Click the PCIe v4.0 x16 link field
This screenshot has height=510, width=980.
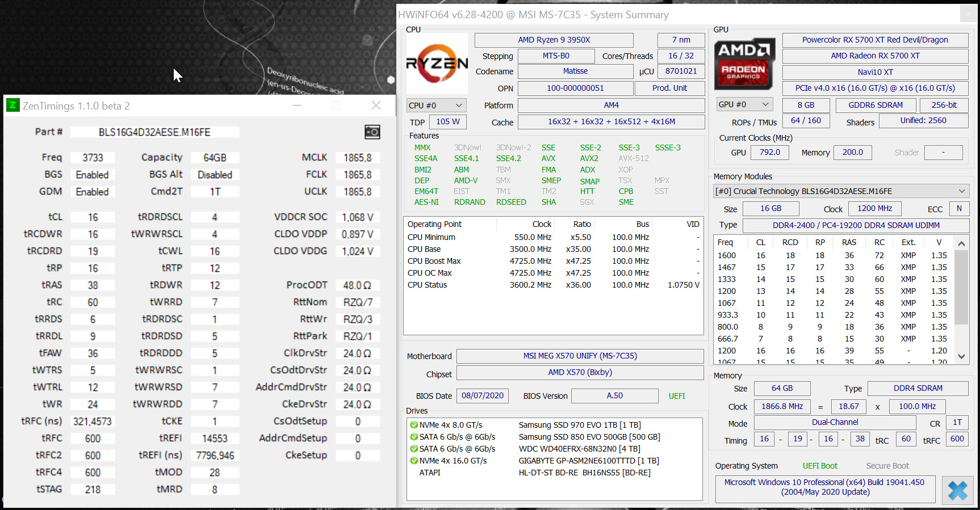pos(875,88)
